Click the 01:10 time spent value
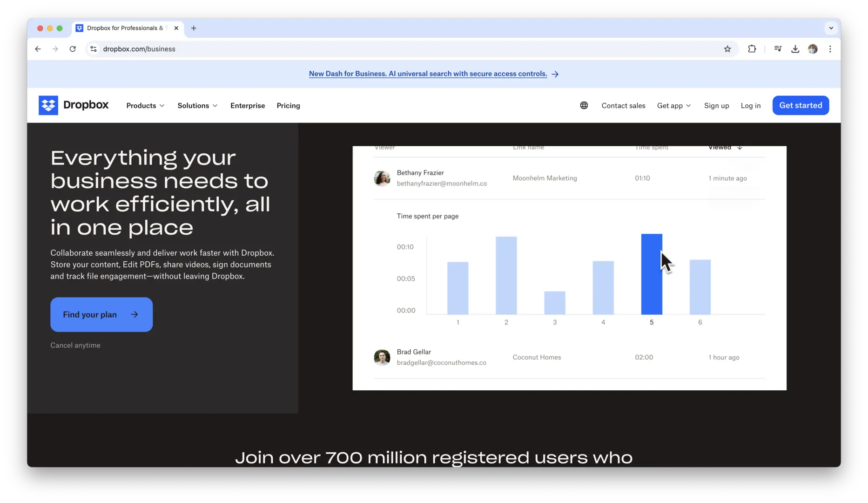The height and width of the screenshot is (503, 868). [x=642, y=178]
